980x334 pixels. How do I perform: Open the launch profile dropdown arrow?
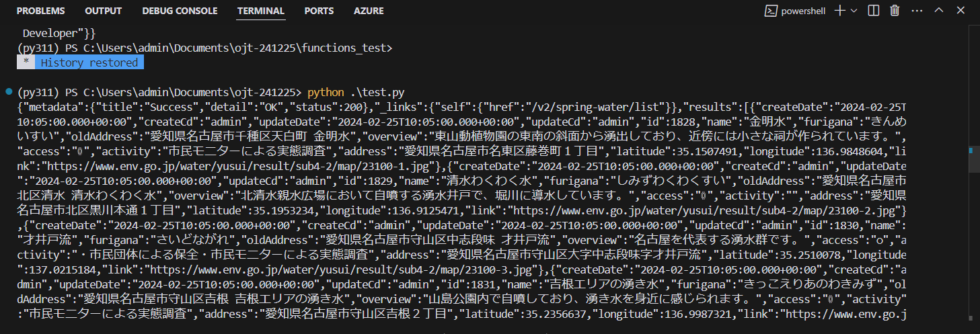click(854, 11)
